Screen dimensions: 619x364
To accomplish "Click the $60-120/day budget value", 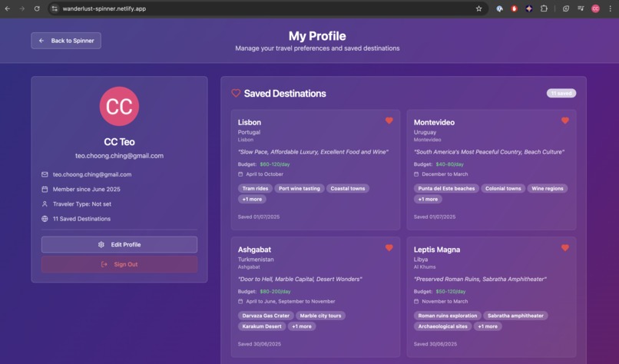I will (275, 164).
